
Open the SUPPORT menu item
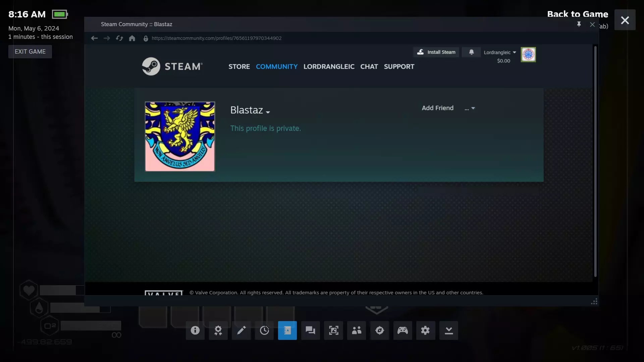click(399, 66)
